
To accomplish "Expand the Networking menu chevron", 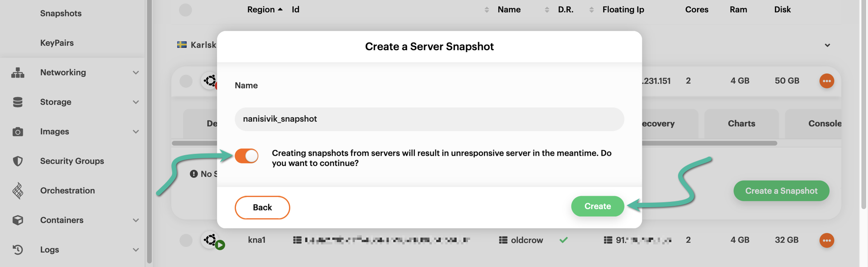I will pos(136,73).
